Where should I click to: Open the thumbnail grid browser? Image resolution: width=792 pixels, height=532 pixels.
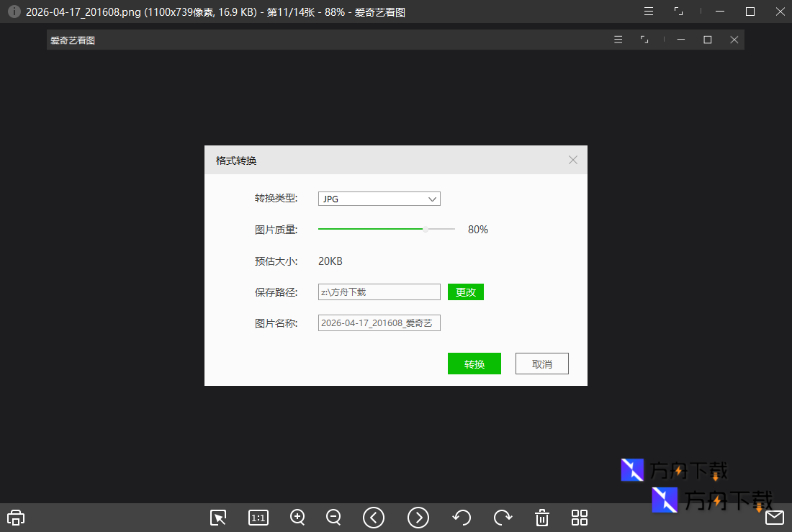click(x=580, y=517)
